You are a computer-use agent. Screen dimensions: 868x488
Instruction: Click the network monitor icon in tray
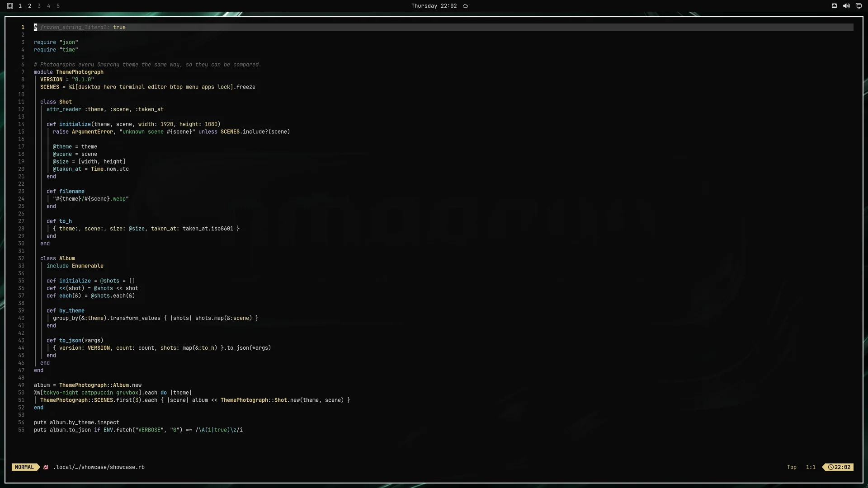(859, 6)
